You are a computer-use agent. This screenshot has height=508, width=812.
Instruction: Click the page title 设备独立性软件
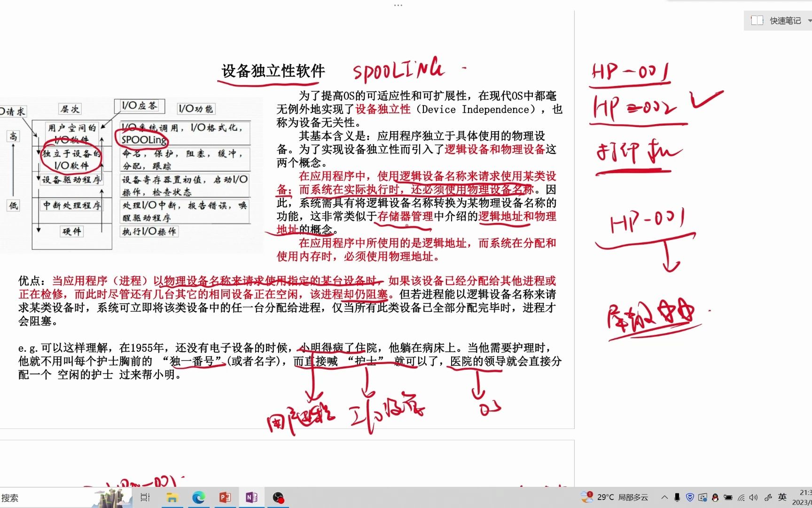click(x=273, y=71)
